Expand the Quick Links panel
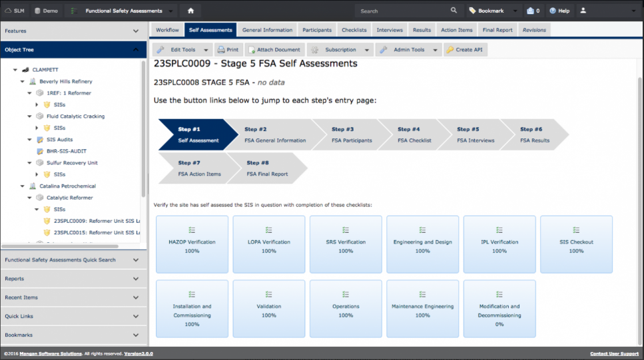This screenshot has height=360, width=644. pos(136,316)
